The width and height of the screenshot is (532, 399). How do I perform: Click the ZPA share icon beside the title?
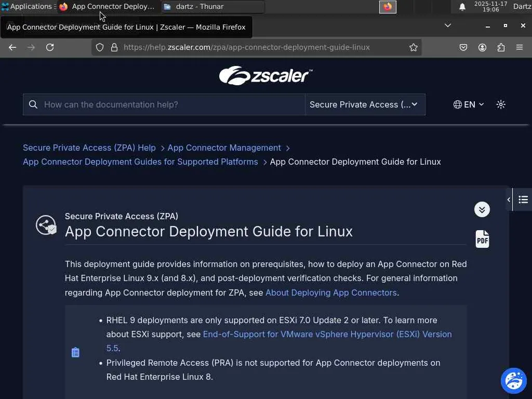(46, 225)
